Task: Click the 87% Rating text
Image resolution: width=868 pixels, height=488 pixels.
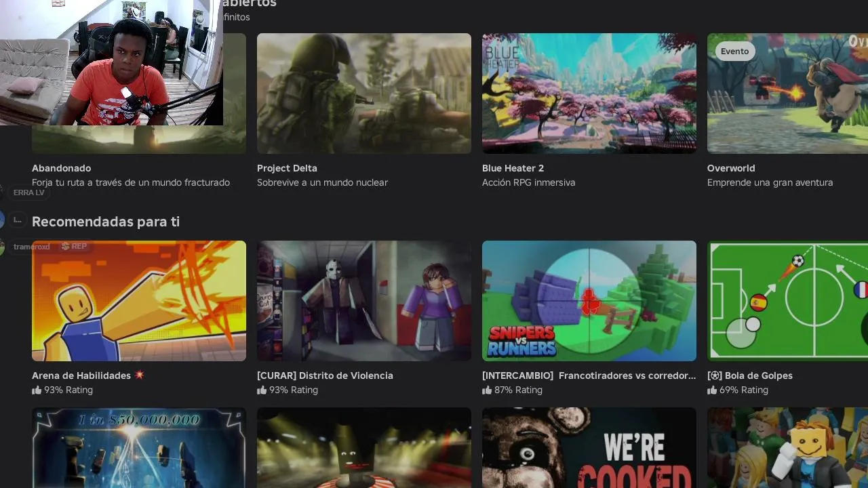Action: 518,390
